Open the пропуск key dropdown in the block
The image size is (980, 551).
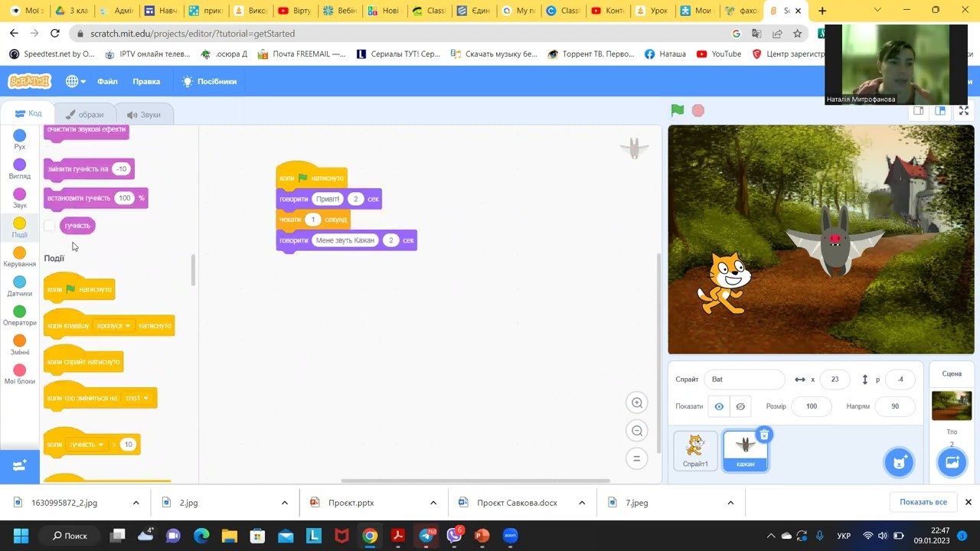(113, 326)
